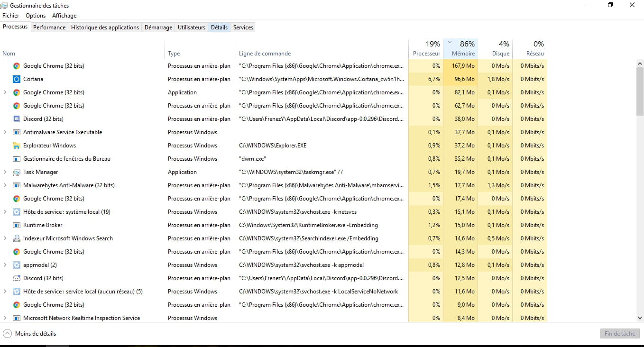Click the Chrome icon in the 14,3 Mo row

(x=17, y=252)
